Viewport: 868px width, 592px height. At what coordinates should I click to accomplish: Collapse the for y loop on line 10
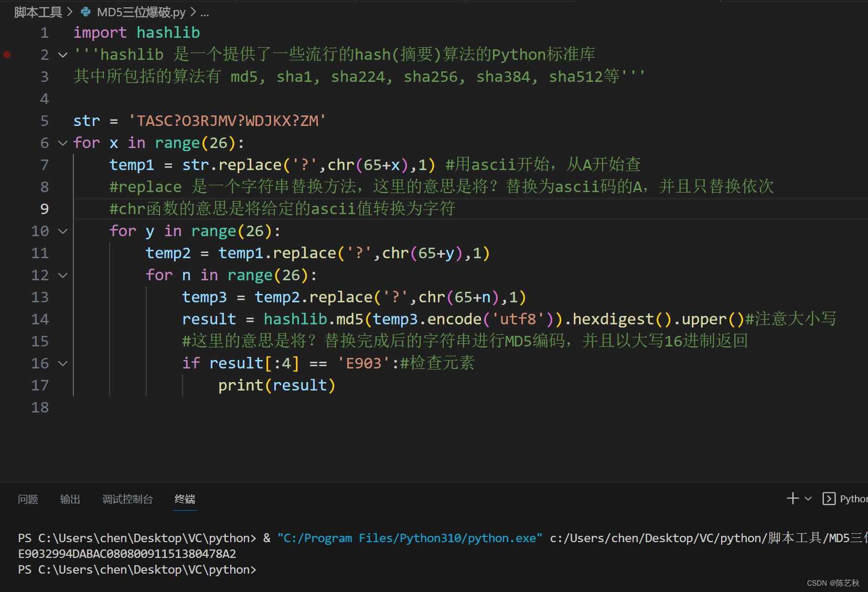click(63, 231)
